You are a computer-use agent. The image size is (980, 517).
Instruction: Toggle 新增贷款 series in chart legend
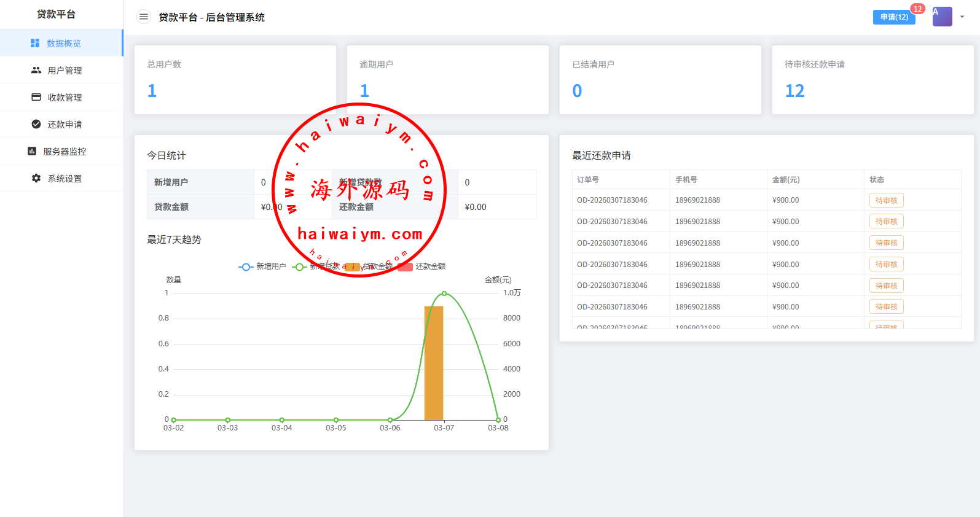coord(317,266)
